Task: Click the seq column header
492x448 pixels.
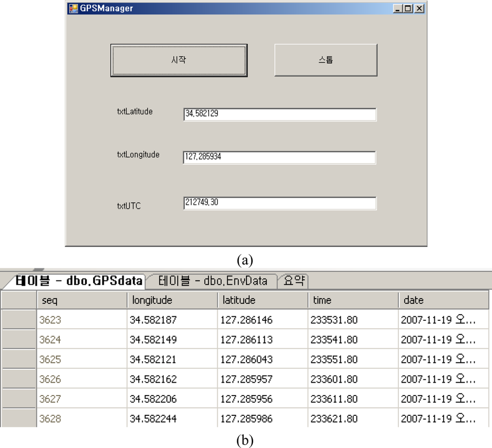Action: pyautogui.click(x=82, y=300)
